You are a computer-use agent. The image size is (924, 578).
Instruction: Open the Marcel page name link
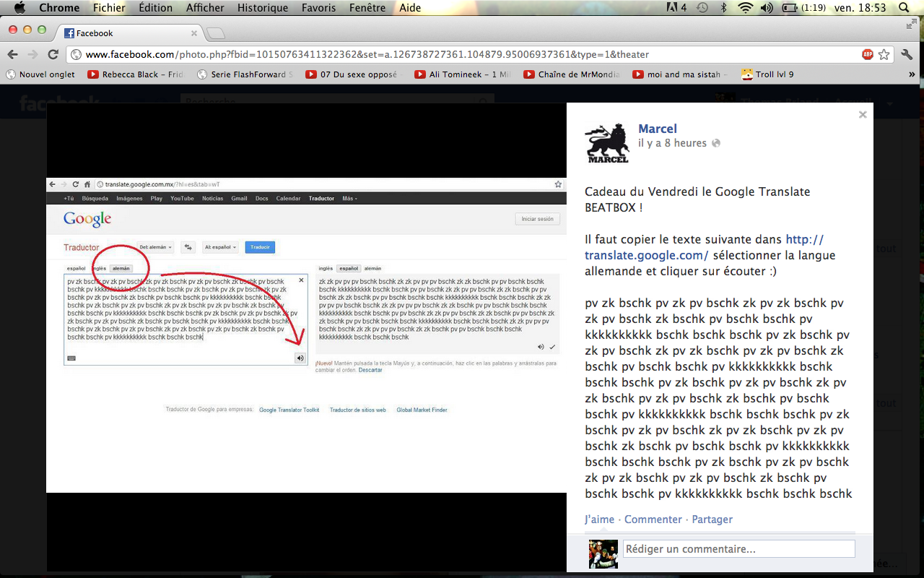click(658, 129)
